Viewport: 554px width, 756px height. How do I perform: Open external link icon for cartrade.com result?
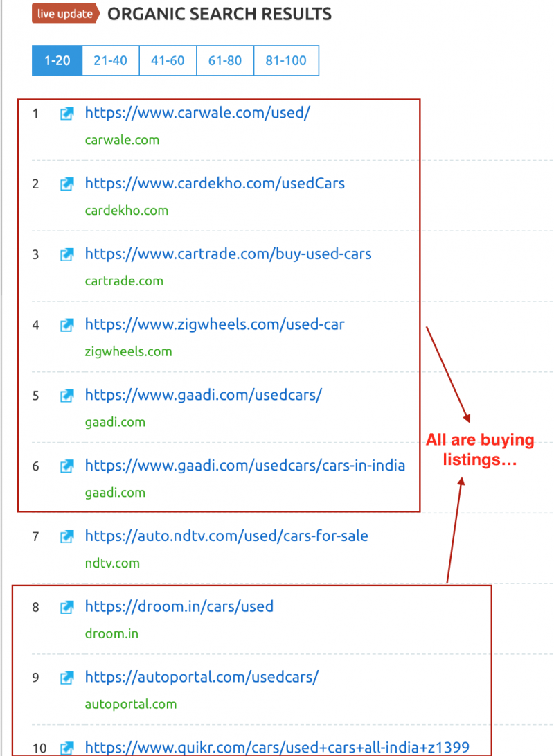pos(67,254)
